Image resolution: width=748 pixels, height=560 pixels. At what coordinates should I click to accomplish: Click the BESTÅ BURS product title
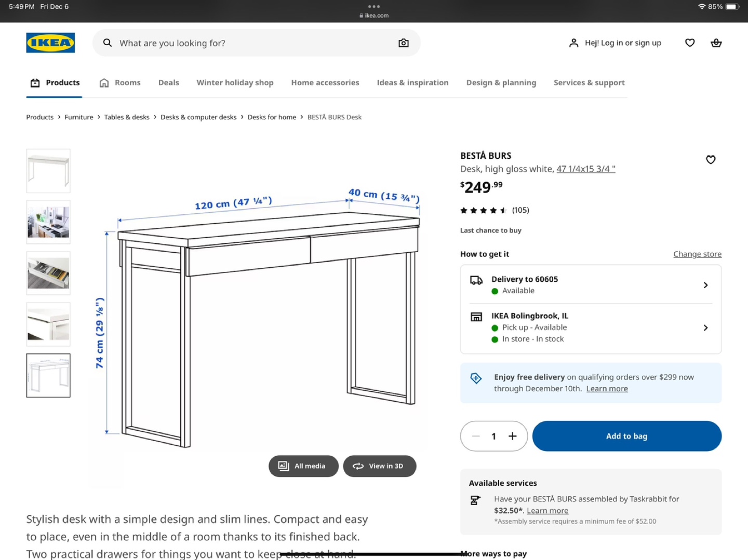(486, 156)
